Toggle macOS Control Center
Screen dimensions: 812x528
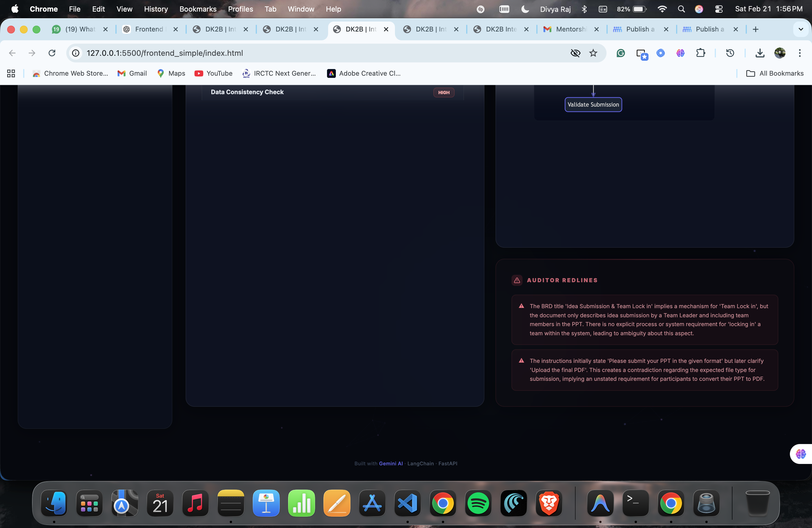point(719,9)
